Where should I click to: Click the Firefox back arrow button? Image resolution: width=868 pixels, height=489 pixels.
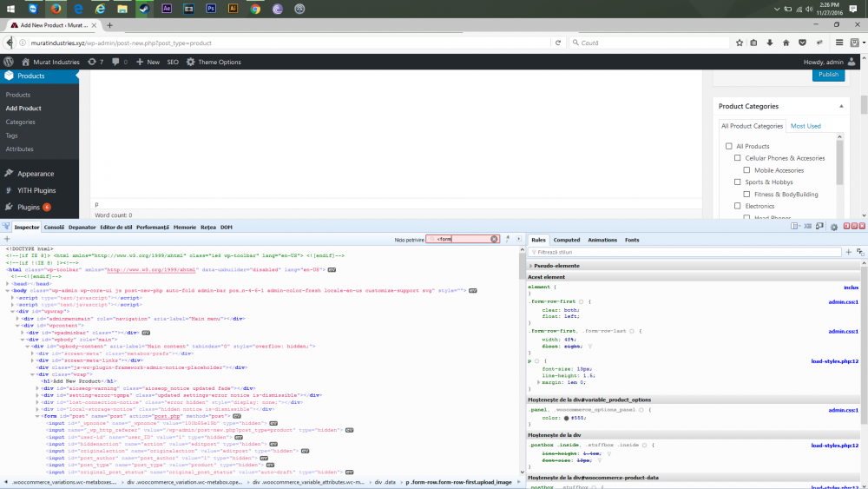point(9,43)
